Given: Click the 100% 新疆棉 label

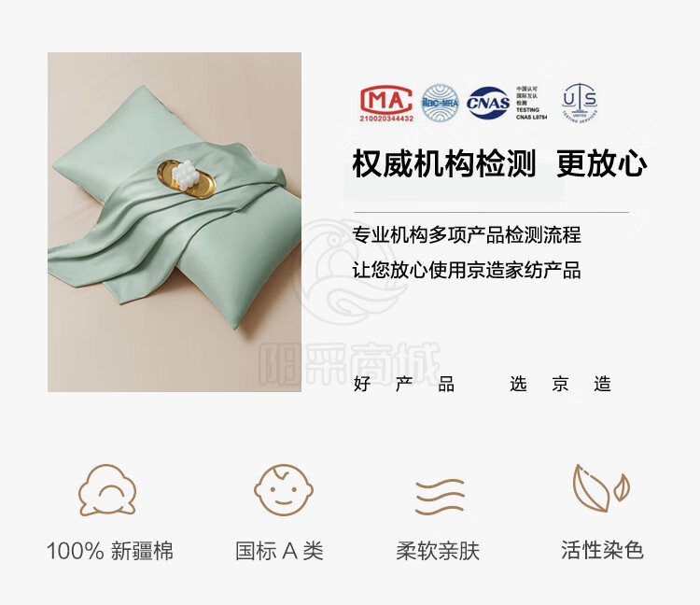Looking at the screenshot, I should click(109, 551).
